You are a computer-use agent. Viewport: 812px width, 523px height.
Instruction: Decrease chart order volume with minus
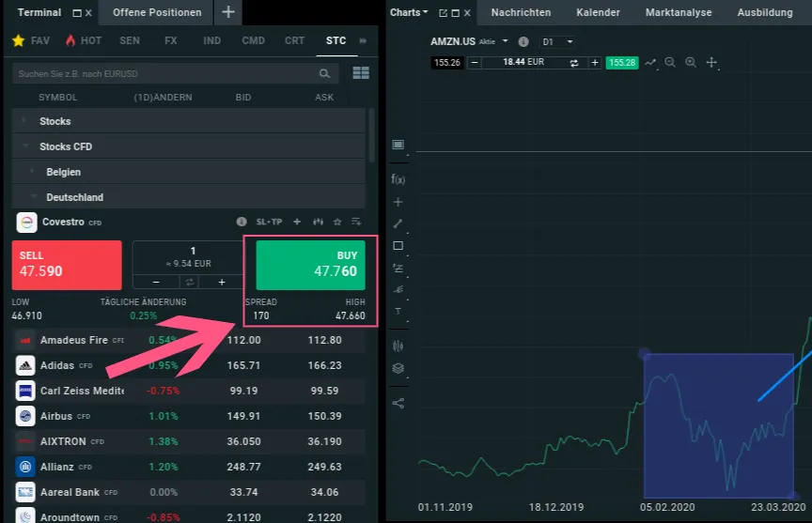click(x=475, y=63)
